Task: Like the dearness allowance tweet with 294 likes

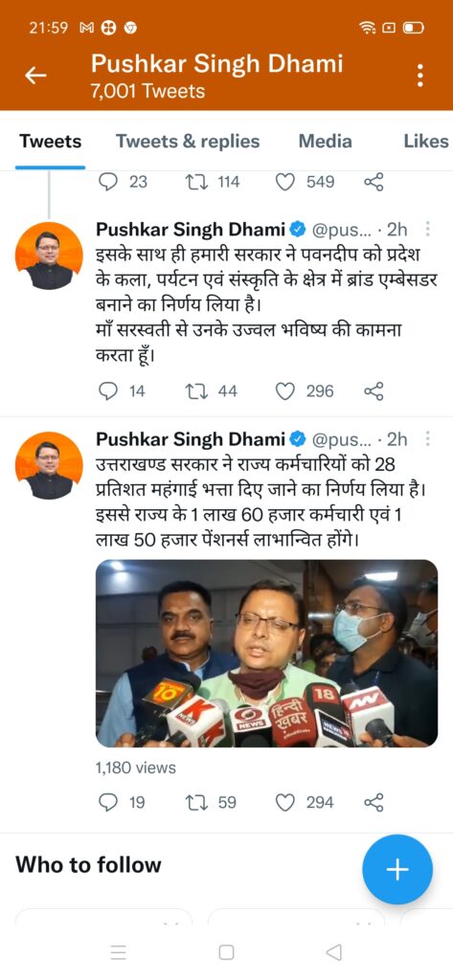Action: pos(285,803)
